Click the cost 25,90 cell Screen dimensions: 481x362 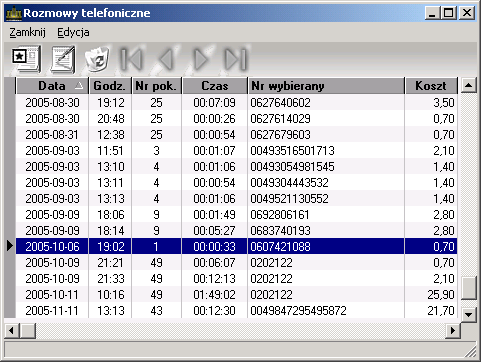point(431,294)
